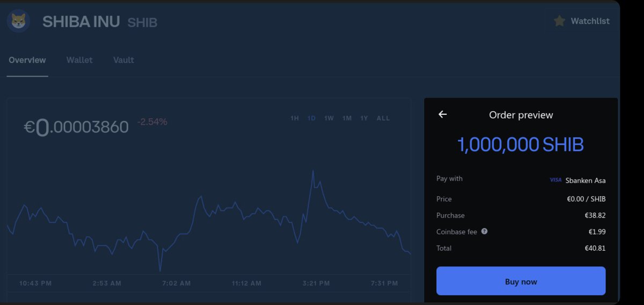Screen dimensions: 644x305
Task: Select the 1W chart range
Action: [329, 118]
